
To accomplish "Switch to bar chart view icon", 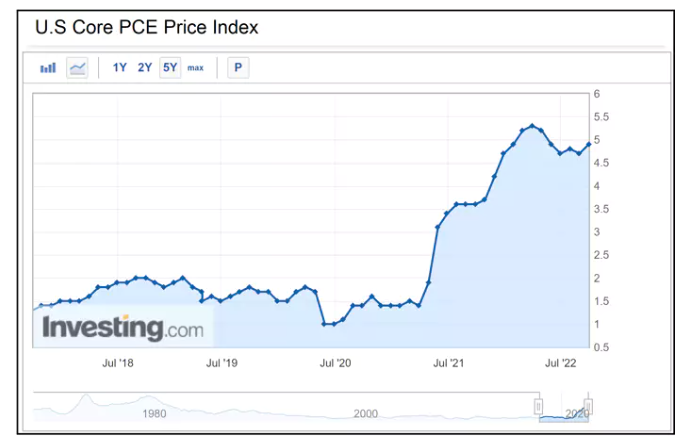I will 48,68.
